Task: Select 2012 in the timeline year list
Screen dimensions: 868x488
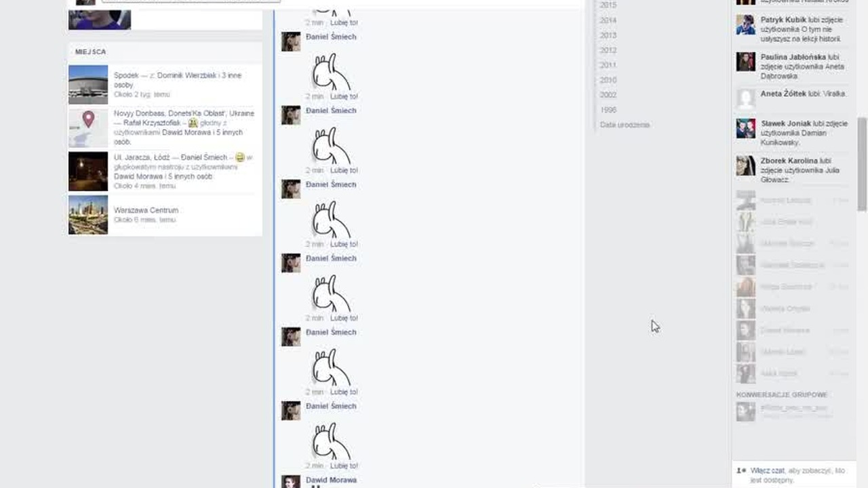Action: [x=608, y=50]
